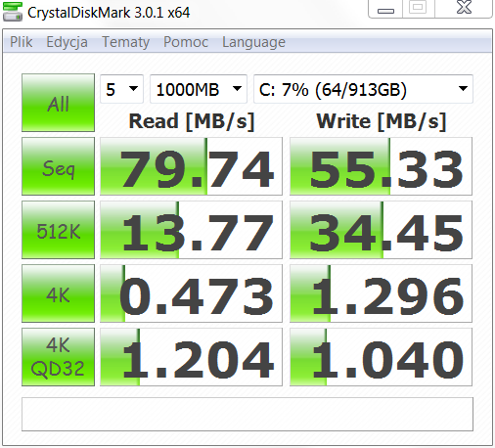Open the Language menu
Screen dimensions: 495x448
point(253,42)
